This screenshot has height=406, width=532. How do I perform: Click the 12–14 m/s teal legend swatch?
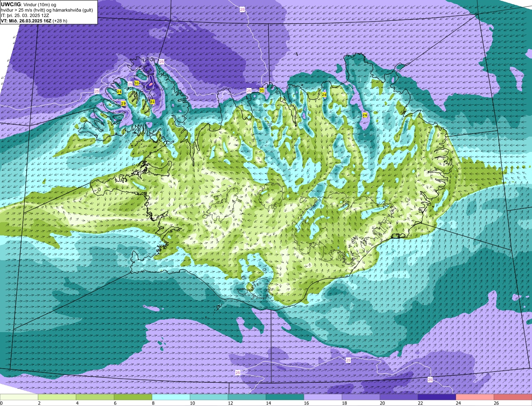pos(247,397)
